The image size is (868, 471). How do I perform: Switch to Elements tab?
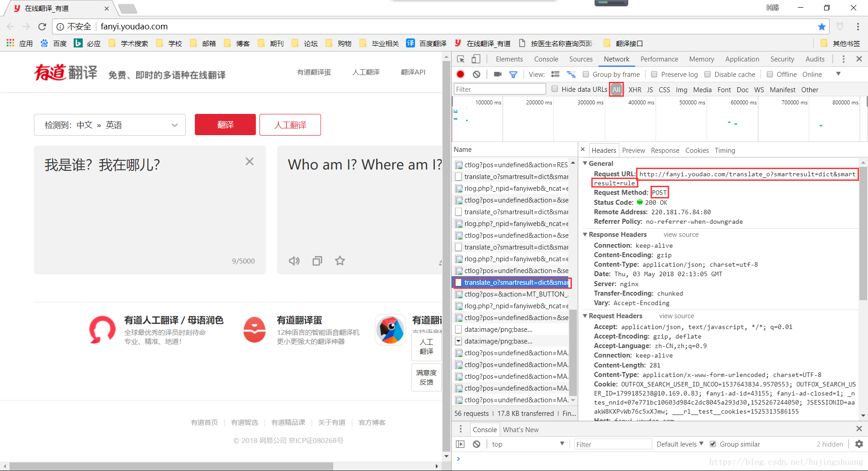click(x=509, y=59)
